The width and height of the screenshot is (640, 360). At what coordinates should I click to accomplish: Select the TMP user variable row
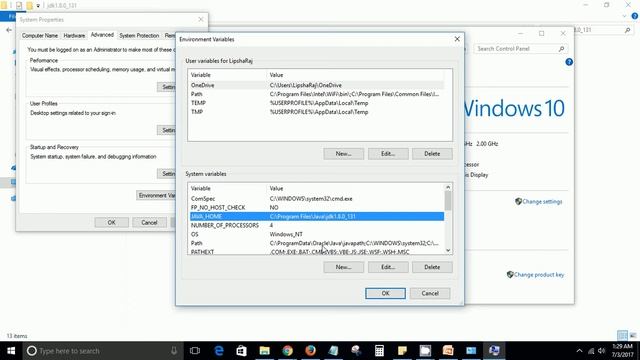[317, 112]
